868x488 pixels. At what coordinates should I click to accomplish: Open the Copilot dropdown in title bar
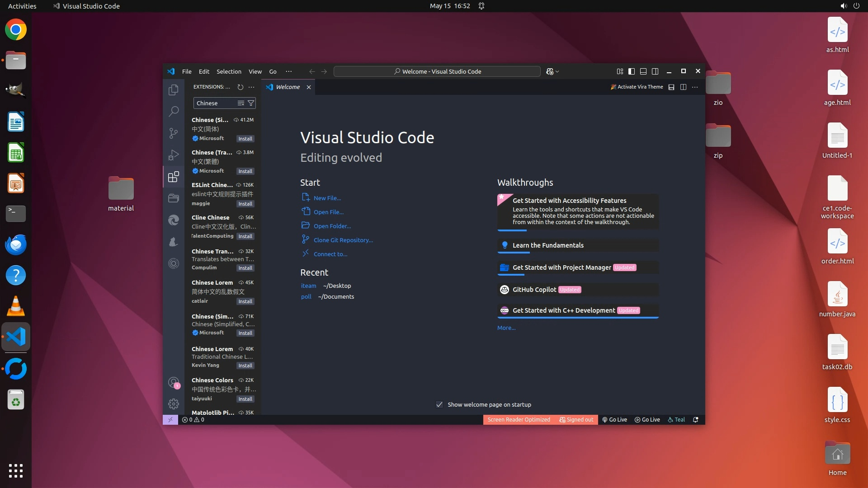point(552,71)
